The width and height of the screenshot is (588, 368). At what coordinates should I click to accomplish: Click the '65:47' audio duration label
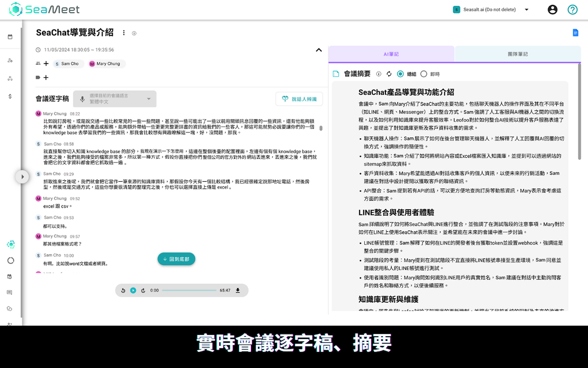225,290
